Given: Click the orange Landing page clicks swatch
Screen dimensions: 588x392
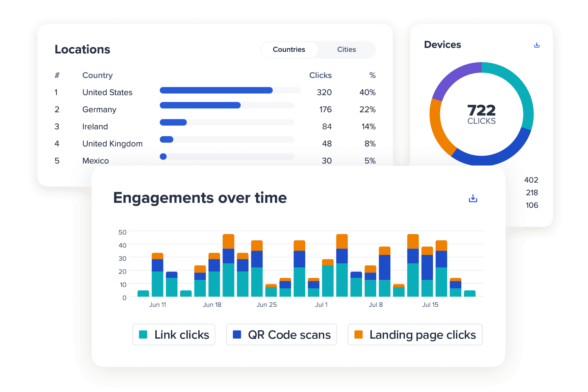Looking at the screenshot, I should (359, 335).
